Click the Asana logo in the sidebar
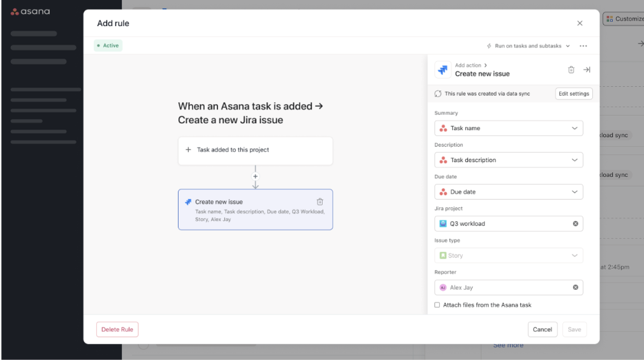Screen dimensions: 644x360 click(31, 11)
